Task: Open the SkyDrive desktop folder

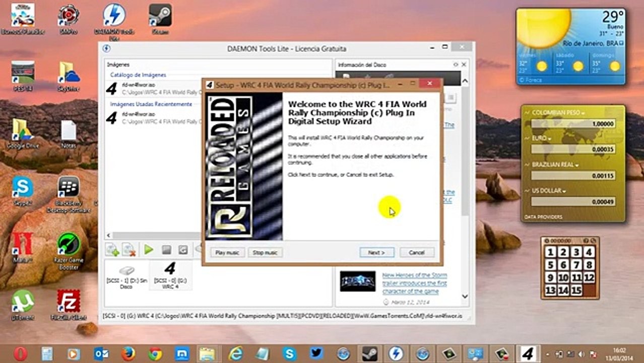Action: pyautogui.click(x=69, y=76)
